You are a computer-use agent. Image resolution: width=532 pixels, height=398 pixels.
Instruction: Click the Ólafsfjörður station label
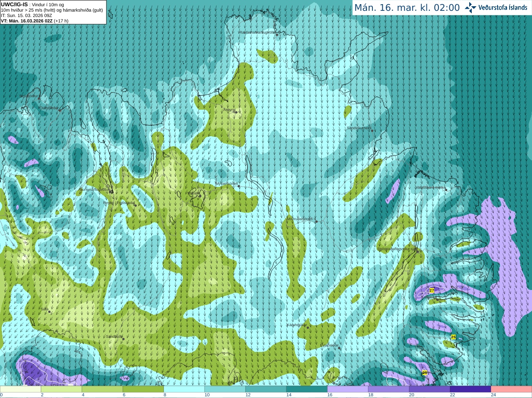(49, 108)
